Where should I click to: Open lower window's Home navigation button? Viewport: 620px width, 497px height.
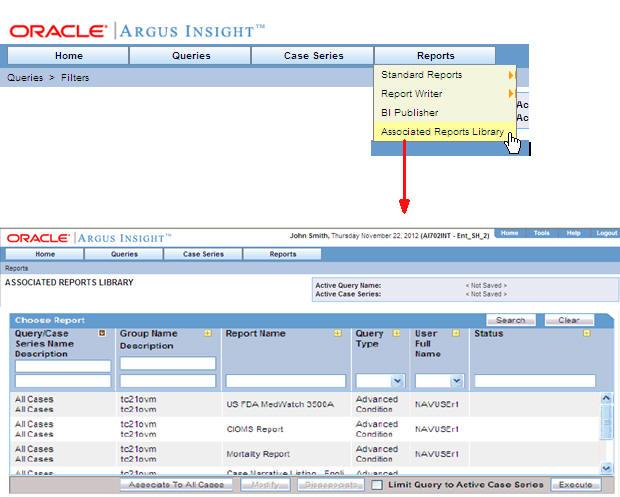(x=45, y=254)
